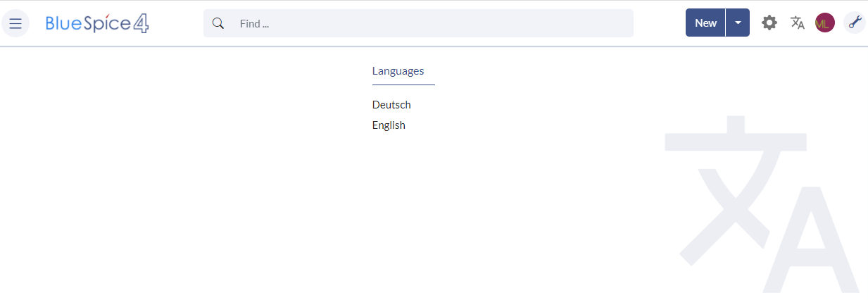Select English language
This screenshot has width=868, height=300.
pyautogui.click(x=389, y=125)
